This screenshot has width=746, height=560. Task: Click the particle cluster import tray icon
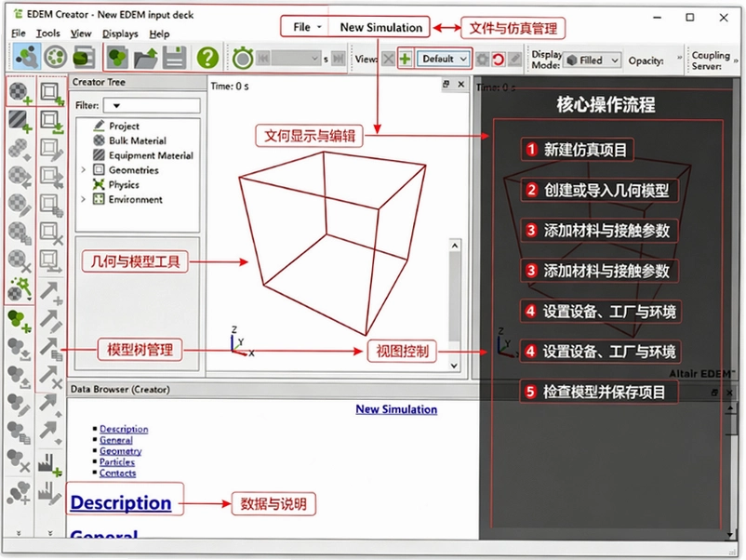click(20, 348)
